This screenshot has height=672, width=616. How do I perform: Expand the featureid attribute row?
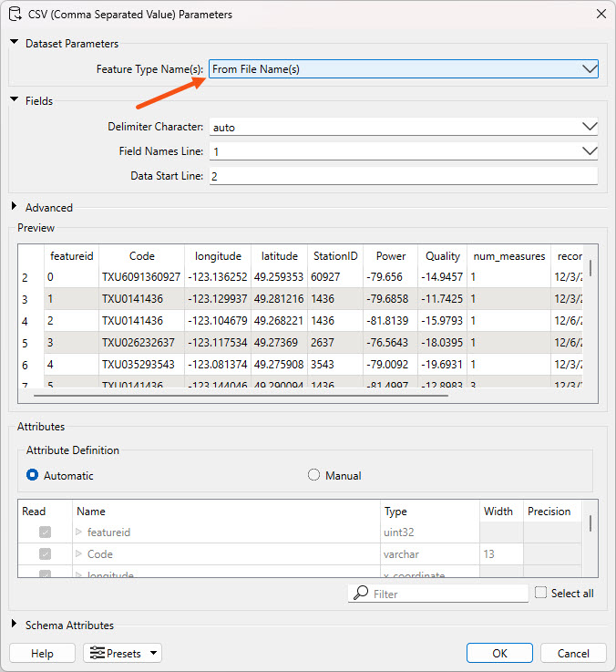point(78,532)
